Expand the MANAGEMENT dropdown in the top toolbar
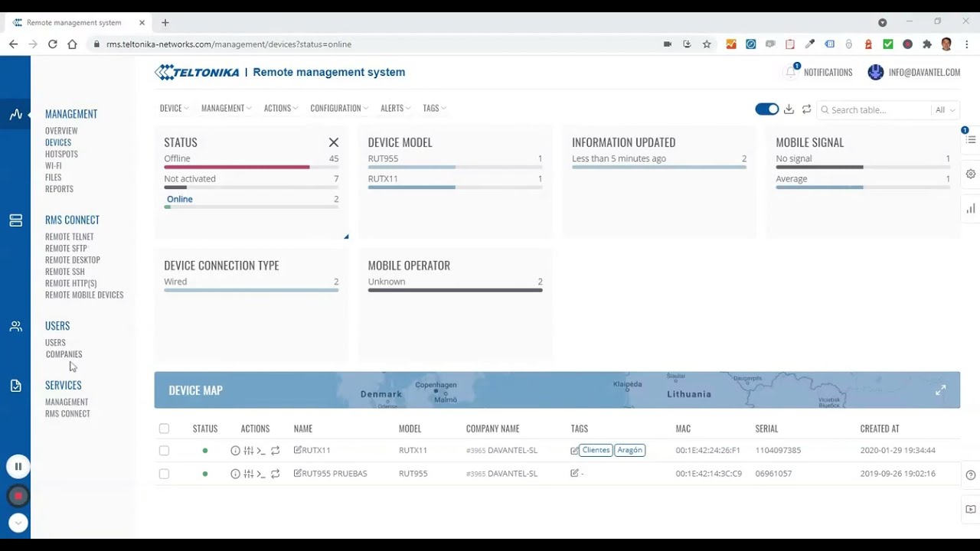980x551 pixels. [x=227, y=108]
